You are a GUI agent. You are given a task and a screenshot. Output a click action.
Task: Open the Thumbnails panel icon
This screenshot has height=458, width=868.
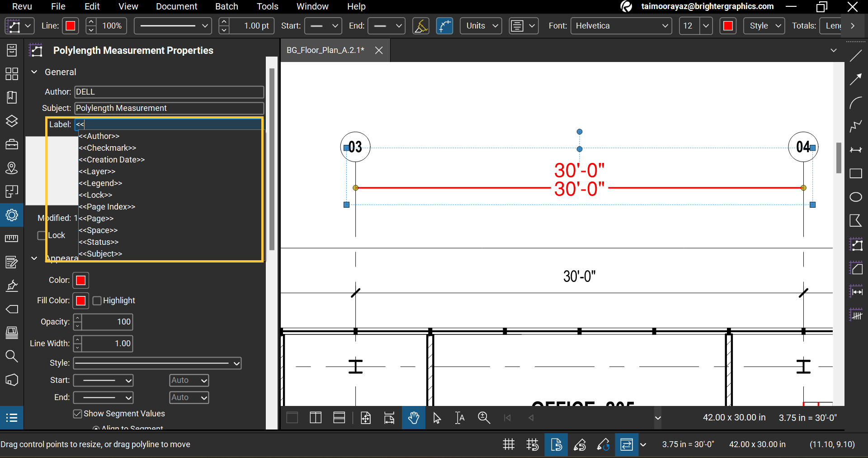click(x=12, y=74)
